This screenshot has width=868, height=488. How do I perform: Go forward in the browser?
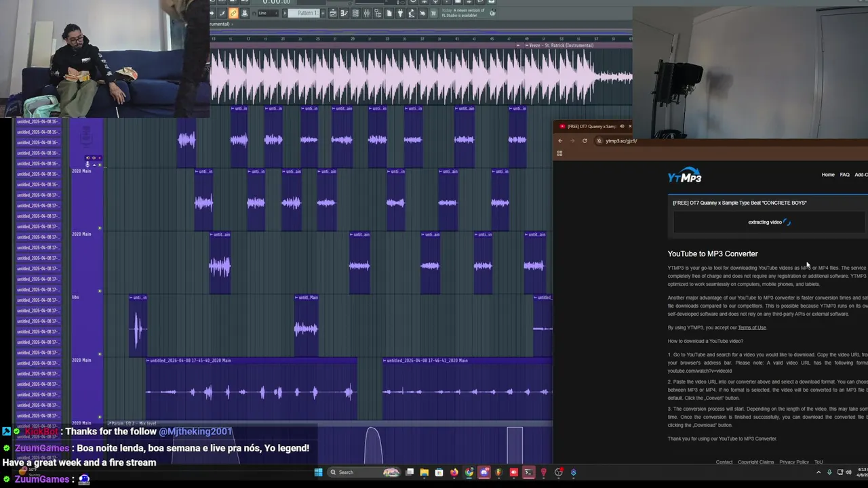coord(572,141)
